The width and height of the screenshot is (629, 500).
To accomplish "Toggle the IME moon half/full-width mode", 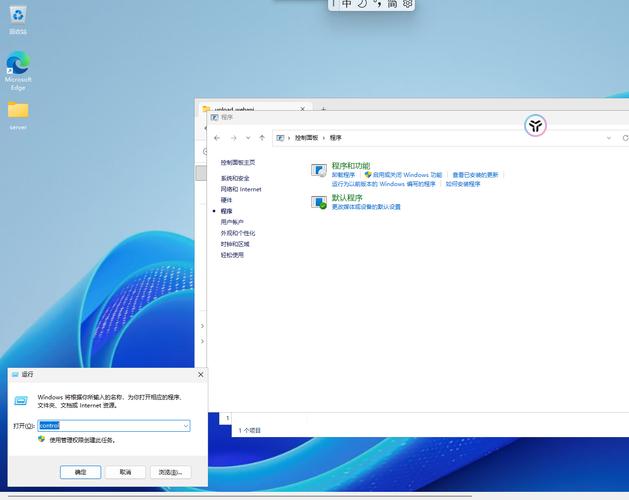I will click(362, 4).
